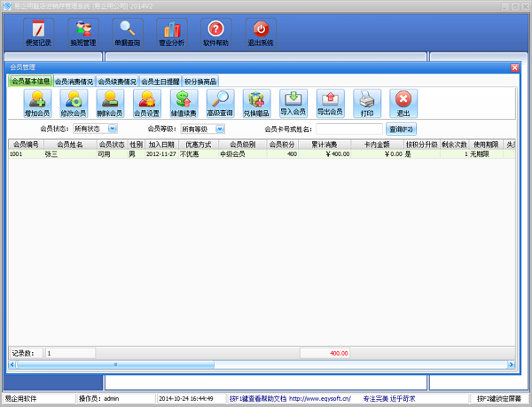The width and height of the screenshot is (532, 407).
Task: Expand the 会员等级 dropdown
Action: [220, 129]
